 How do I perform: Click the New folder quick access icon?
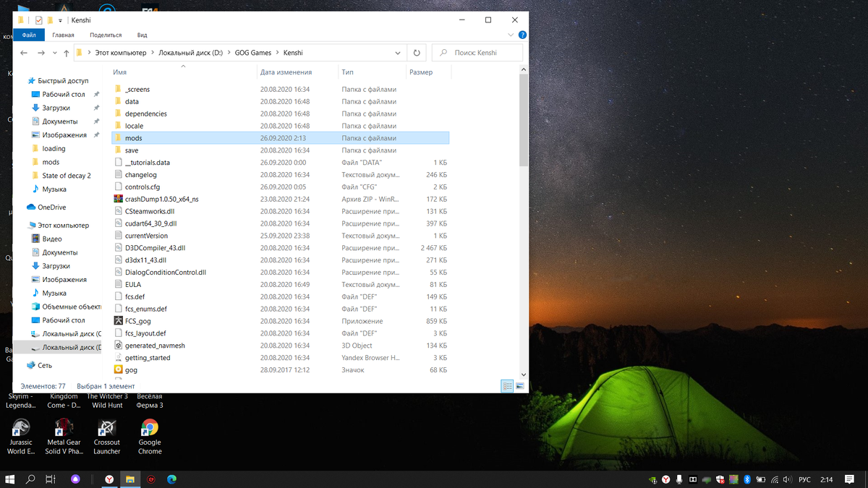click(50, 20)
